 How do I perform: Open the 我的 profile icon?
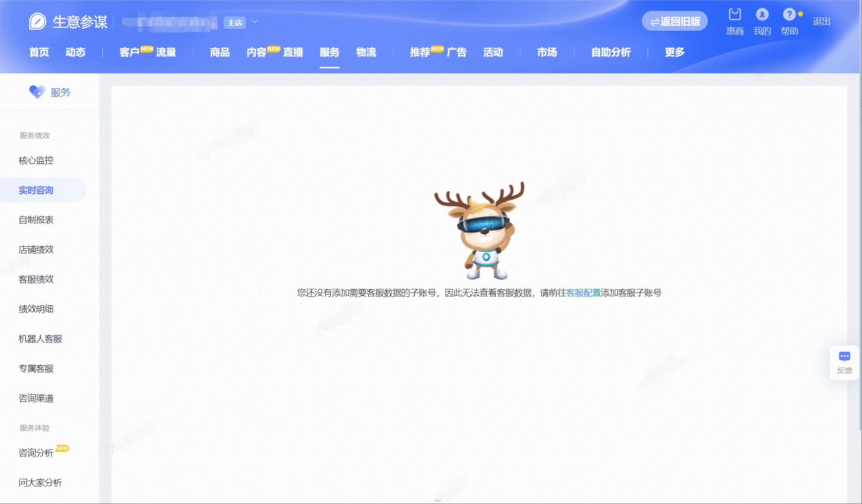762,14
